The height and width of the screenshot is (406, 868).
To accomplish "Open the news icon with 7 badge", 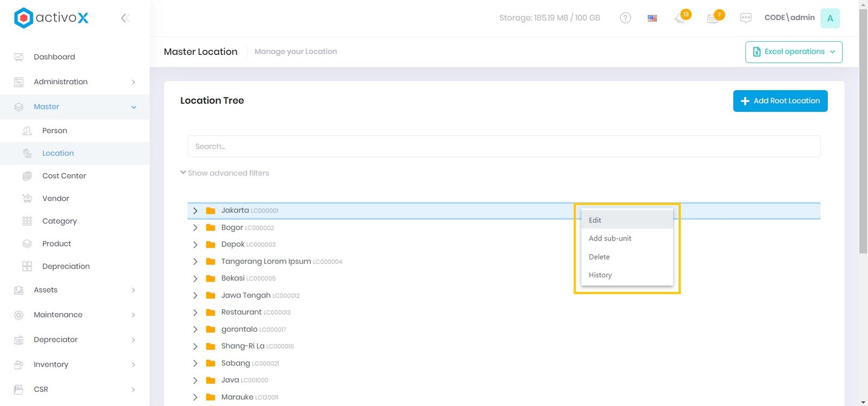I will click(713, 18).
